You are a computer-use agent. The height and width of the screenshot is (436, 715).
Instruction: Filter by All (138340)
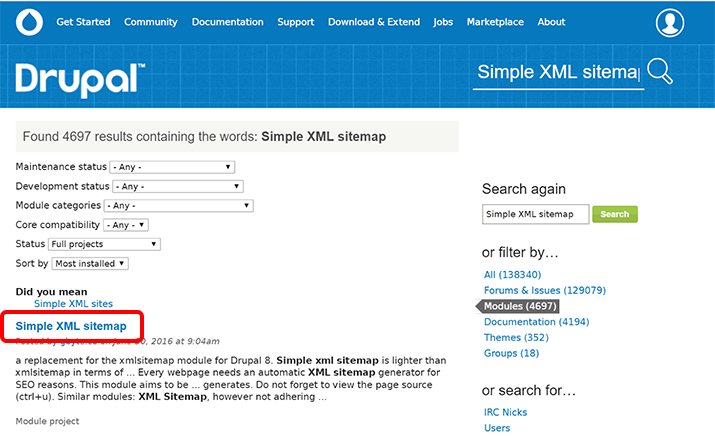click(513, 275)
